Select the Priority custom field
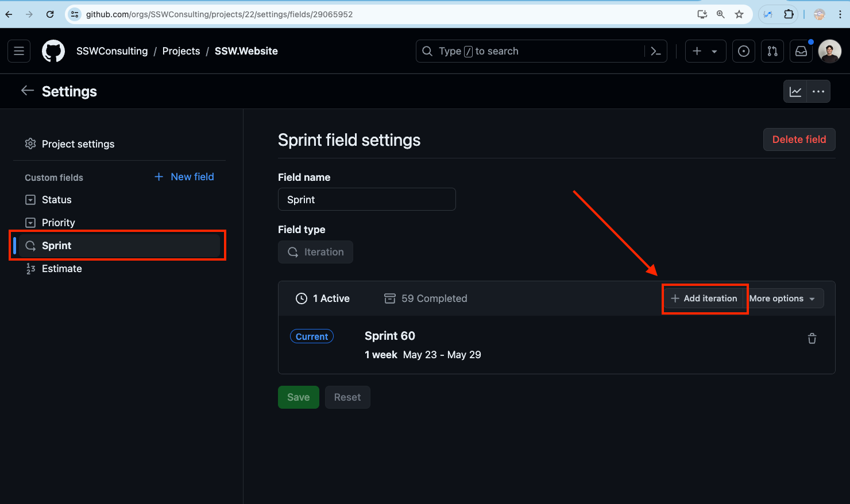Image resolution: width=850 pixels, height=504 pixels. (58, 223)
